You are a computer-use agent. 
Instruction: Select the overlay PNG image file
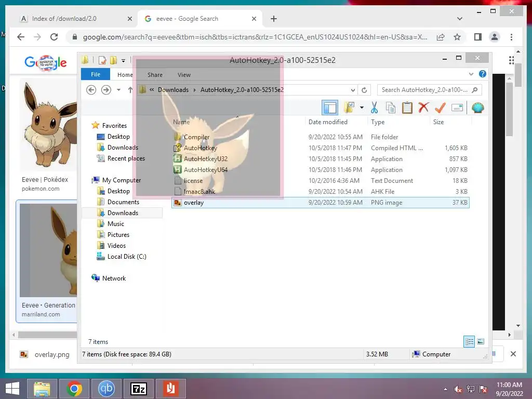pos(320,203)
